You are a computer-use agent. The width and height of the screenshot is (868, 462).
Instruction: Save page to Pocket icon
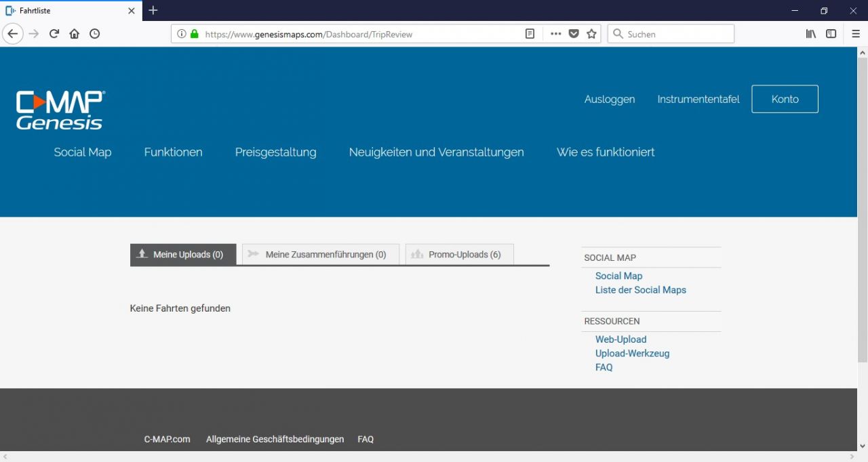point(574,34)
